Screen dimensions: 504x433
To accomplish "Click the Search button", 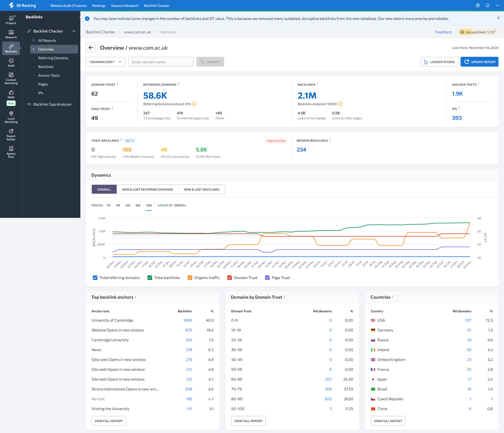I will [210, 62].
